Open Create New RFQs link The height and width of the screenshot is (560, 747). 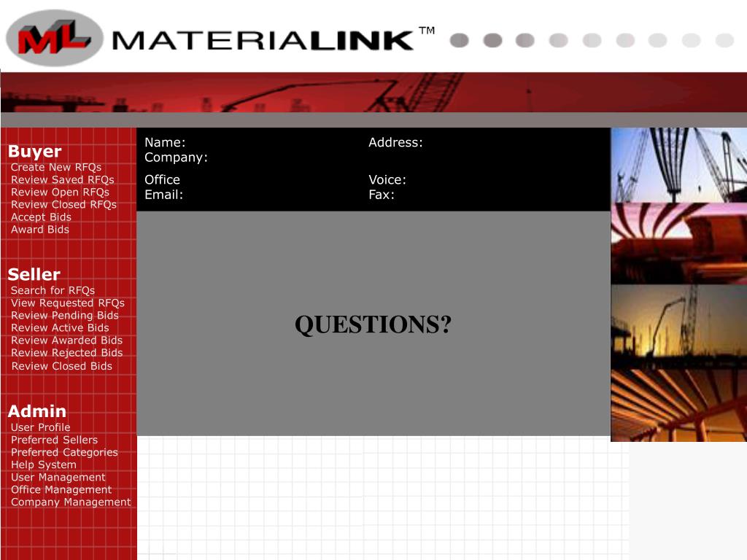[55, 167]
